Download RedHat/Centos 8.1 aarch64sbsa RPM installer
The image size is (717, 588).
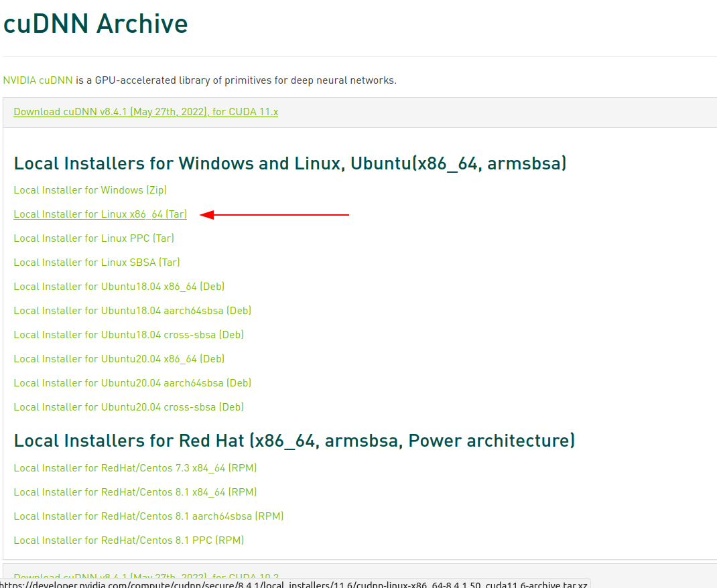(148, 516)
